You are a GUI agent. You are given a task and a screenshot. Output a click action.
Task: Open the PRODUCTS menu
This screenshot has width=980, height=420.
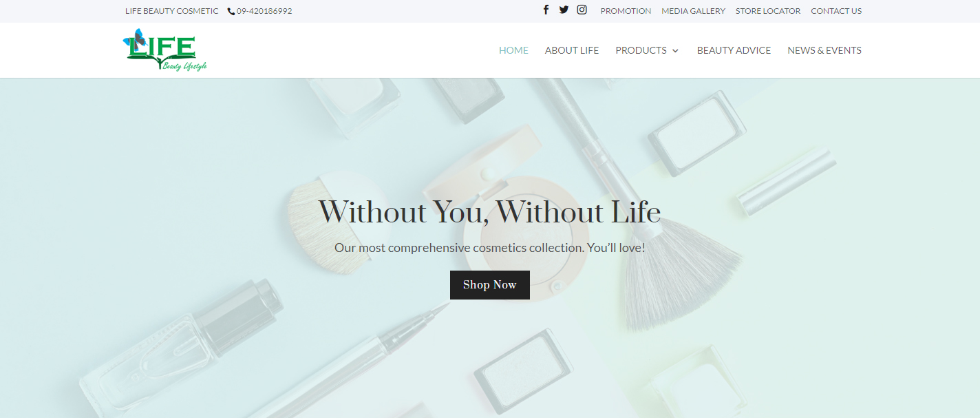point(641,50)
